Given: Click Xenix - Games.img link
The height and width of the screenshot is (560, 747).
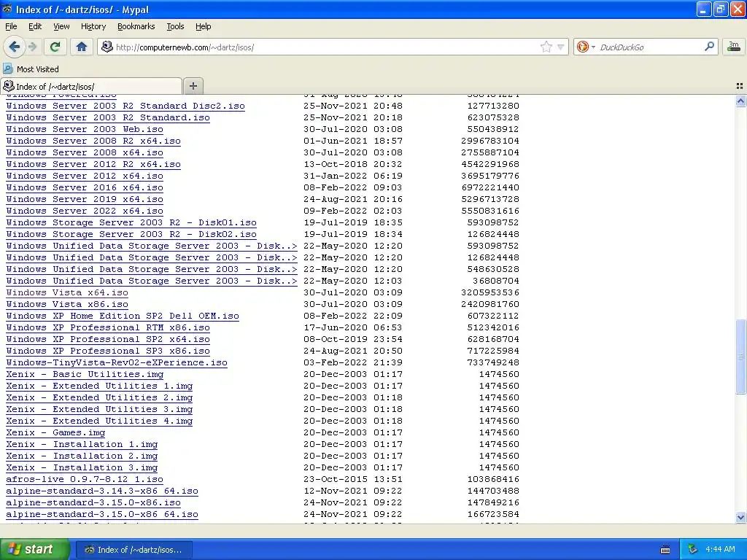Looking at the screenshot, I should point(55,432).
